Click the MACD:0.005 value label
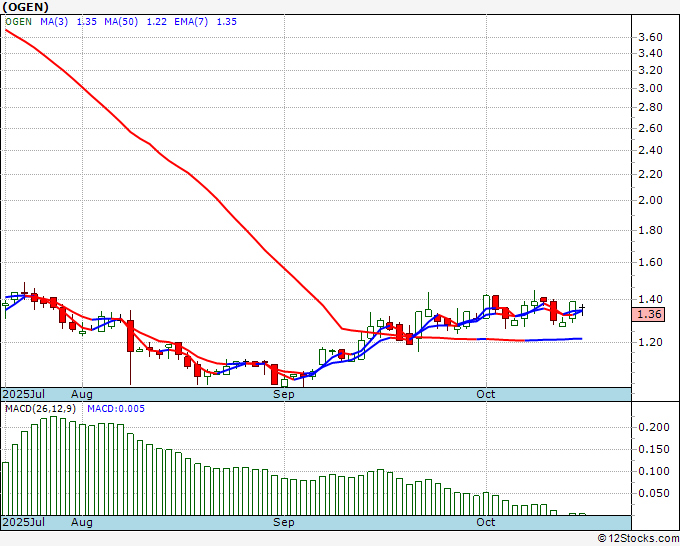This screenshot has width=680, height=546. [x=116, y=409]
